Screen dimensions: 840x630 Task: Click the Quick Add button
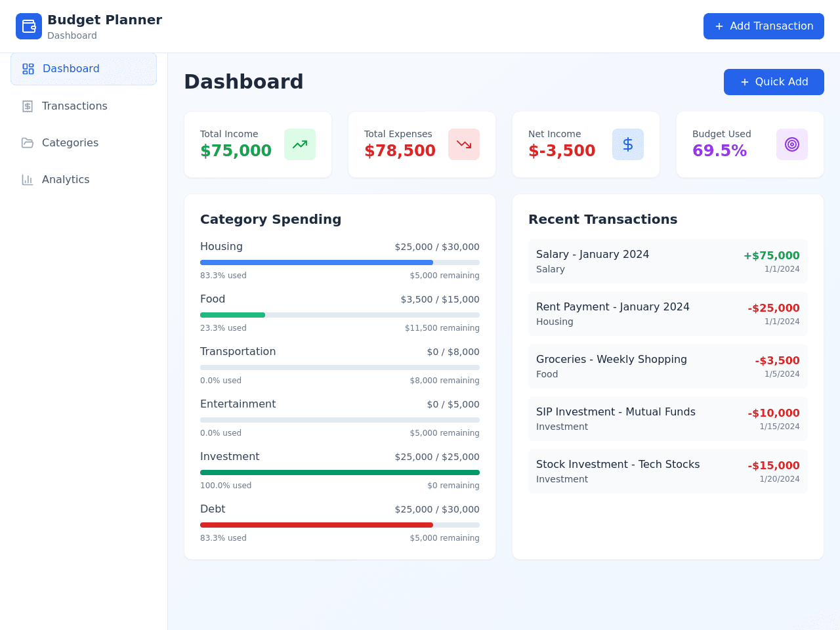[x=774, y=82]
